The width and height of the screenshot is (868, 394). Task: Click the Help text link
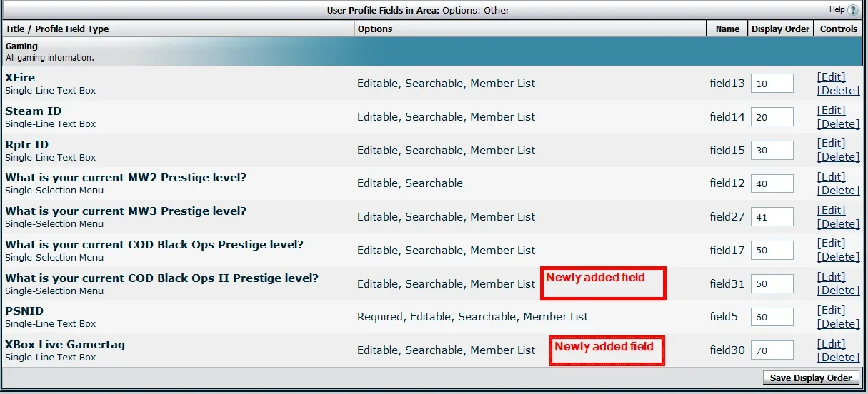[837, 10]
